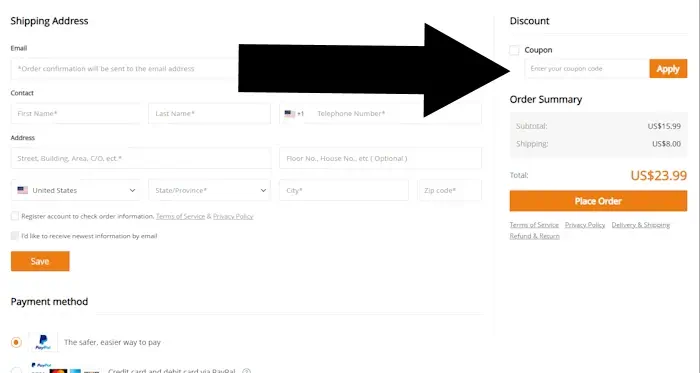Open Terms of Service link under Place Order
The height and width of the screenshot is (373, 700).
[534, 225]
